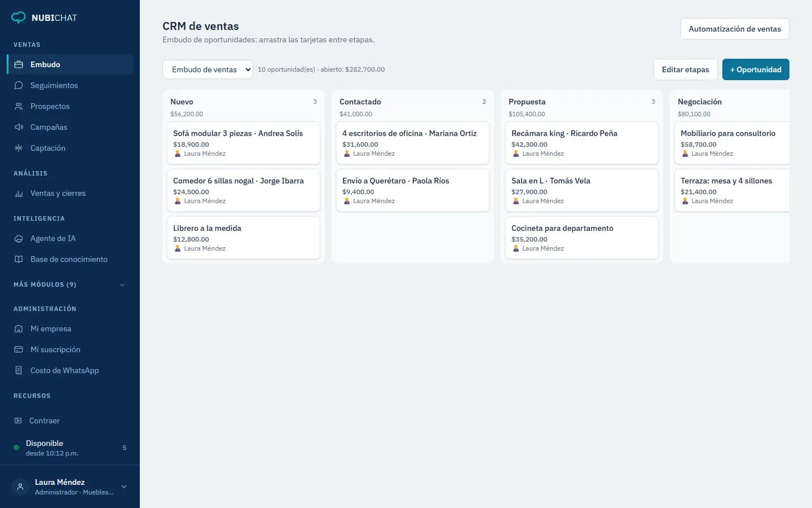Open the Disponible availability status selector
The width and height of the screenshot is (812, 508).
pos(70,448)
